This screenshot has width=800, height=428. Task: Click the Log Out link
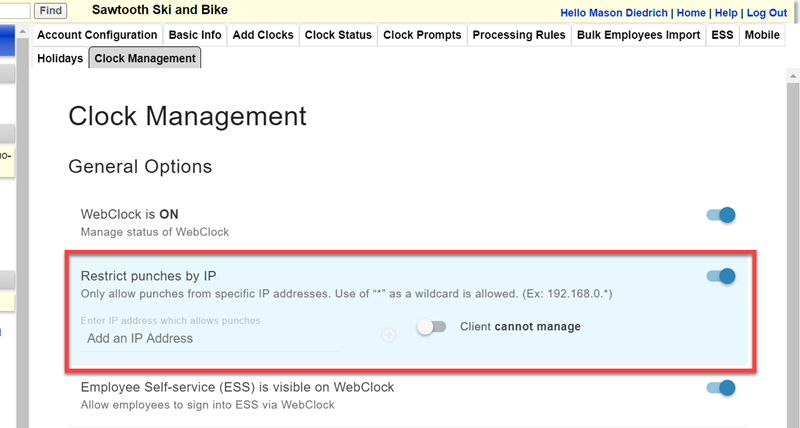(x=767, y=13)
